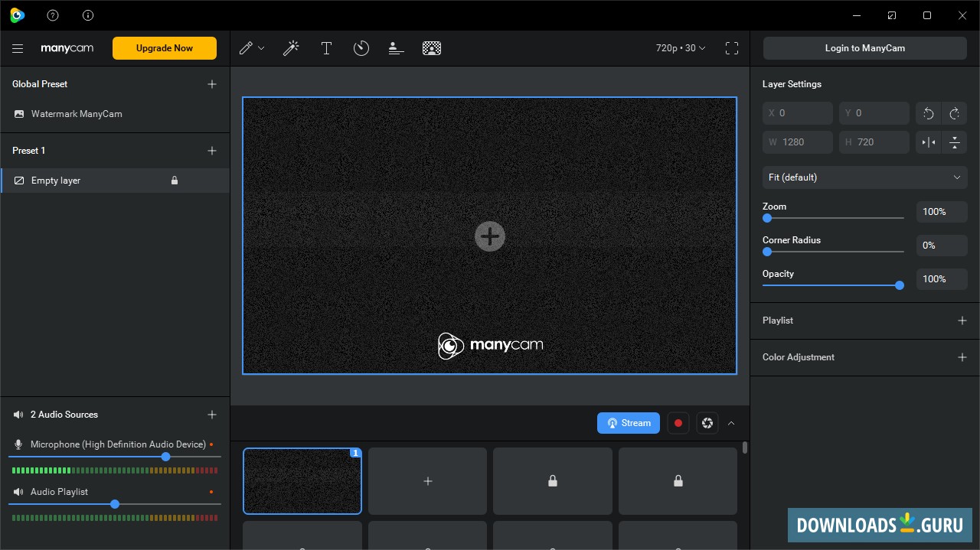Enter fullscreen preview mode
The image size is (980, 550).
[x=732, y=47]
